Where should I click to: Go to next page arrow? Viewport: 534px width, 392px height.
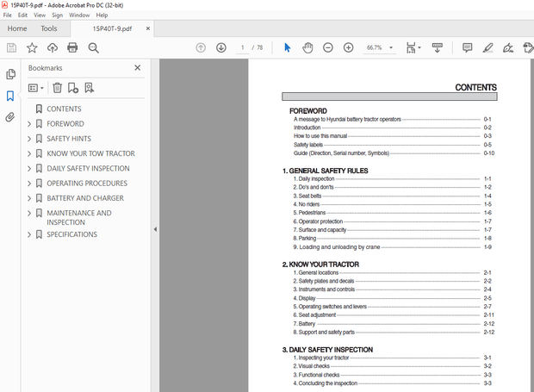tap(221, 47)
